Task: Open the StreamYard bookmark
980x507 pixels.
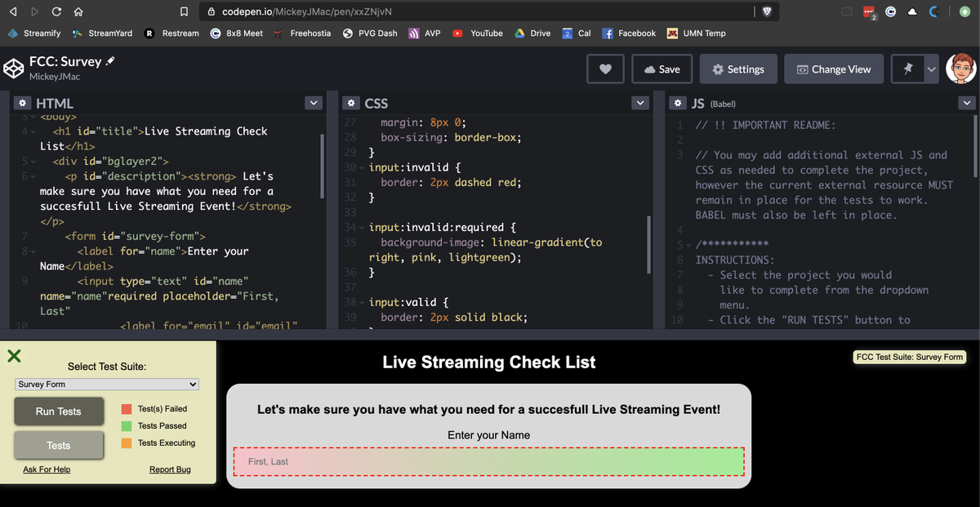Action: (x=103, y=33)
